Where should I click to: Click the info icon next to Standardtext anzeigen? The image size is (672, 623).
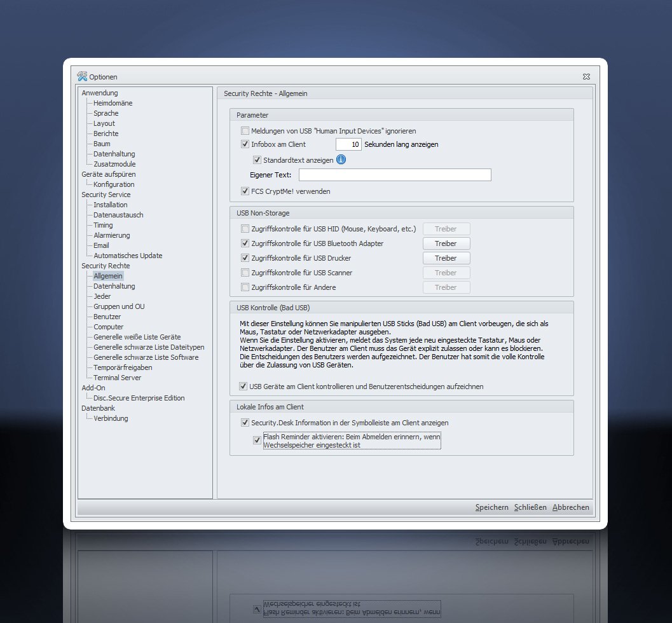coord(341,160)
